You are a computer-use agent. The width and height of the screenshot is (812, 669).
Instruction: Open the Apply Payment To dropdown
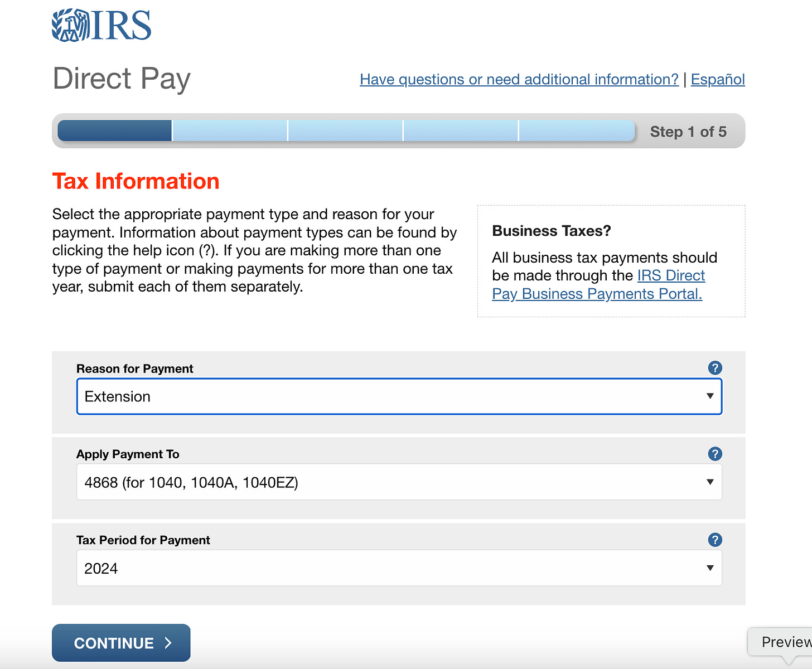point(399,482)
